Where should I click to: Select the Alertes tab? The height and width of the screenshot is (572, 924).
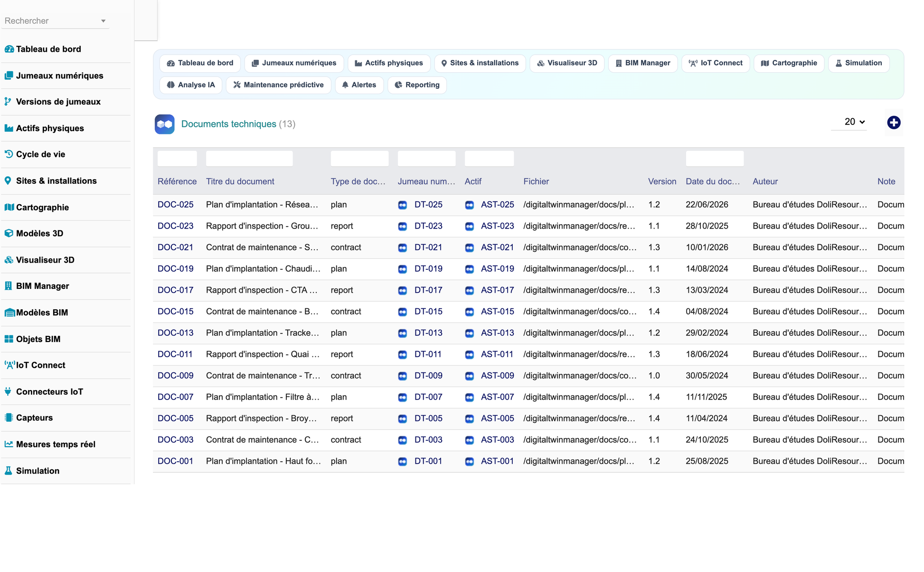click(x=359, y=85)
